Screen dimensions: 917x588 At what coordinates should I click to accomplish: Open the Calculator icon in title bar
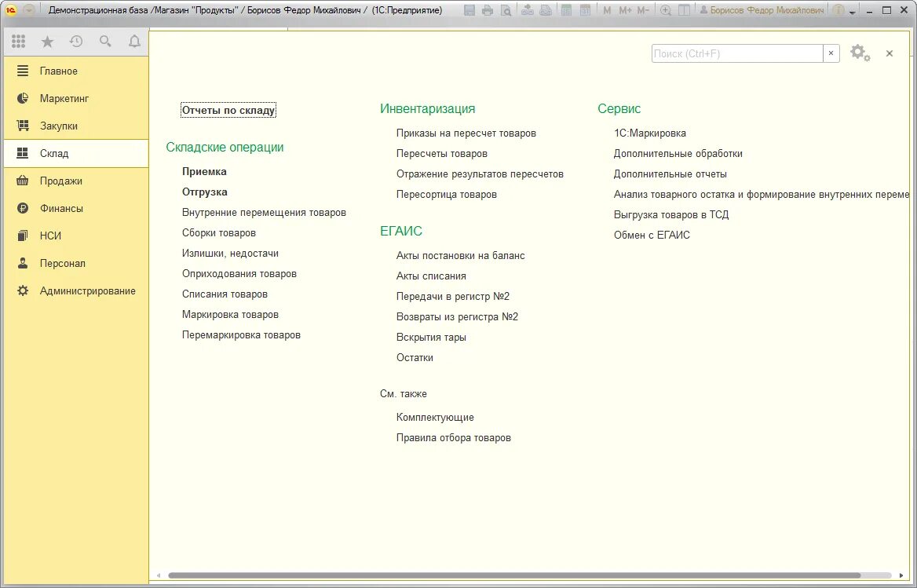pos(566,10)
